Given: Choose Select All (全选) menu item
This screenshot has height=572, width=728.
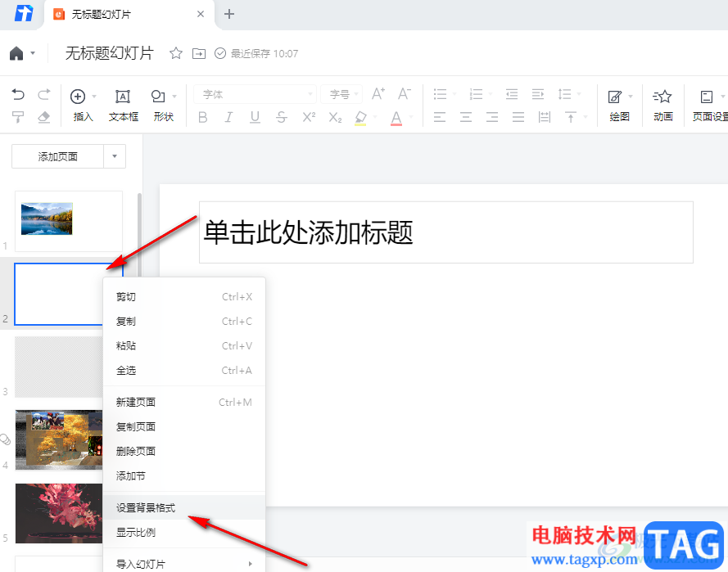Looking at the screenshot, I should click(184, 370).
